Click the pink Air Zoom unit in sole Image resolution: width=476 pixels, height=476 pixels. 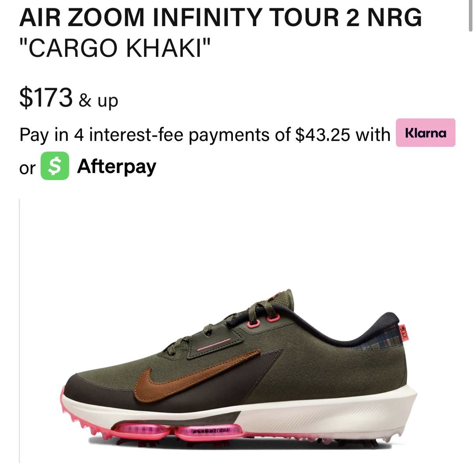tap(177, 431)
